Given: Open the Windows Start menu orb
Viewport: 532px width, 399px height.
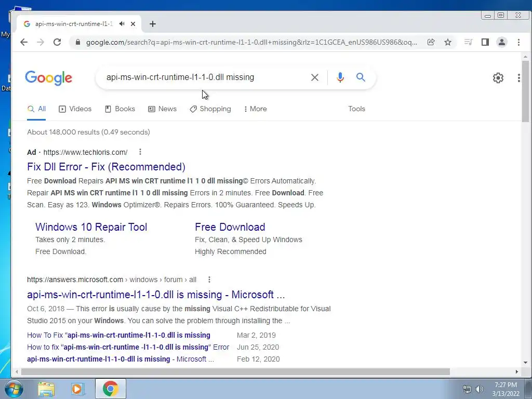Looking at the screenshot, I should click(14, 389).
